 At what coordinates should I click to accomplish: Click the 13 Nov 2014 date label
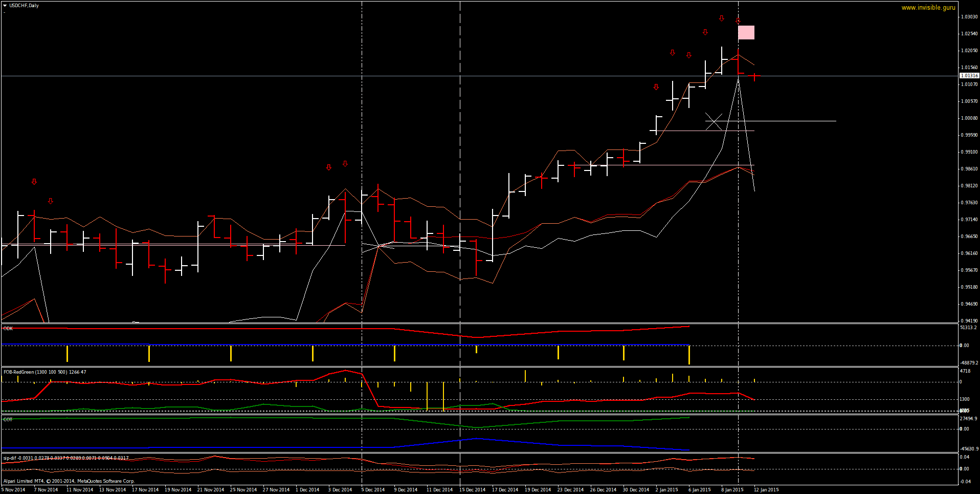click(113, 490)
